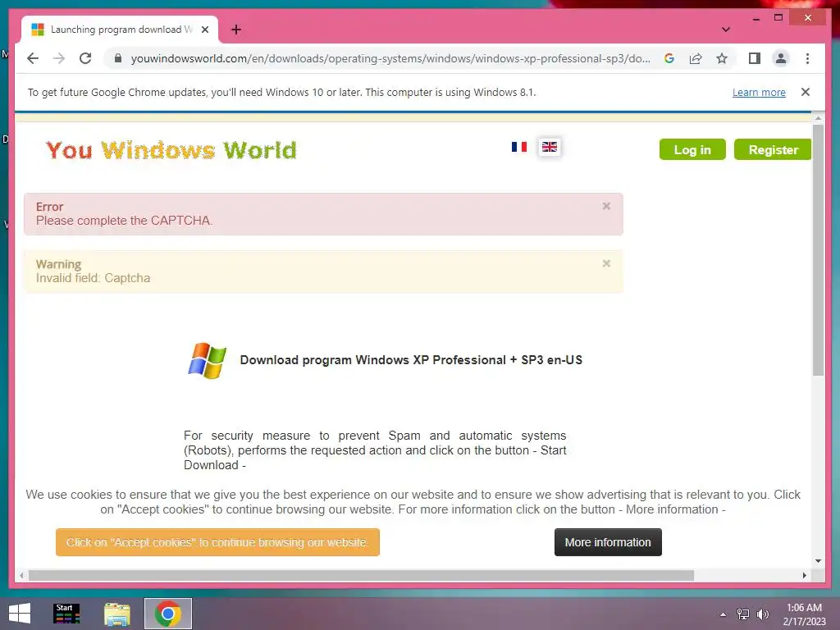Viewport: 840px width, 630px height.
Task: Close the Error CAPTCHA alert
Action: (x=606, y=206)
